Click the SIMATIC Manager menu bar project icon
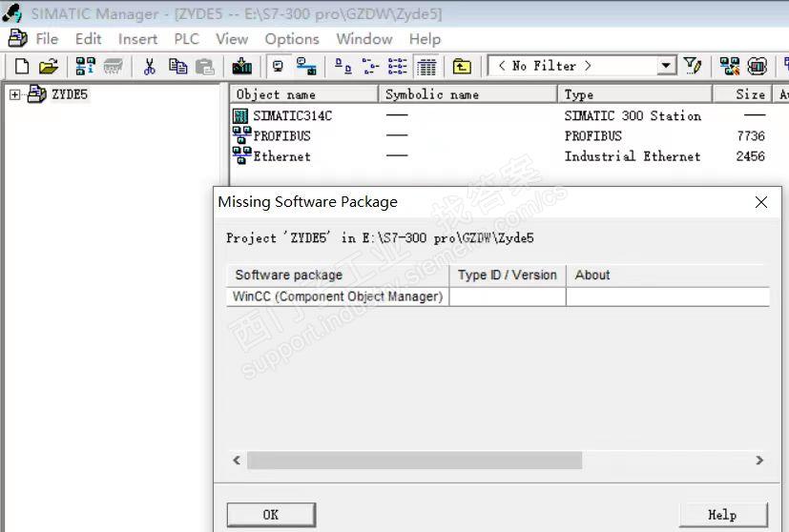Viewport: 789px width, 532px height. (18, 38)
